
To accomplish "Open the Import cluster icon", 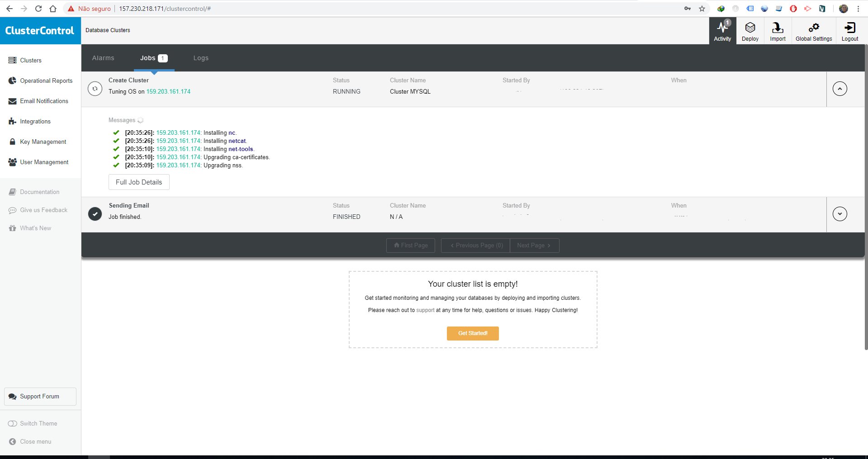I will click(777, 30).
